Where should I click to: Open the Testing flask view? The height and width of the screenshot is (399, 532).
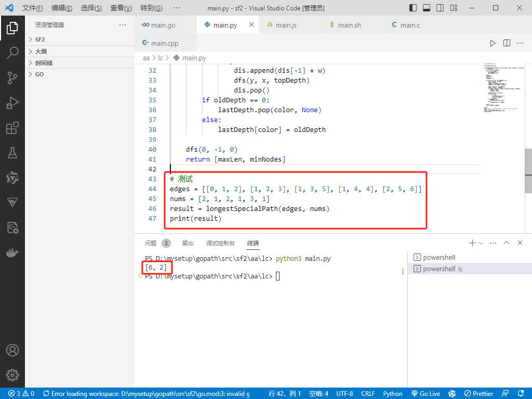tap(12, 153)
